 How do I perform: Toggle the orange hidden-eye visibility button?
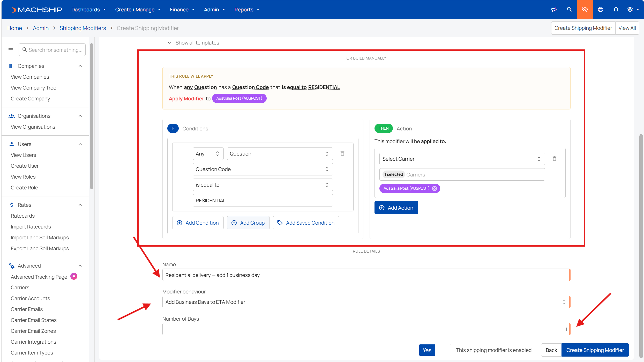pos(585,9)
